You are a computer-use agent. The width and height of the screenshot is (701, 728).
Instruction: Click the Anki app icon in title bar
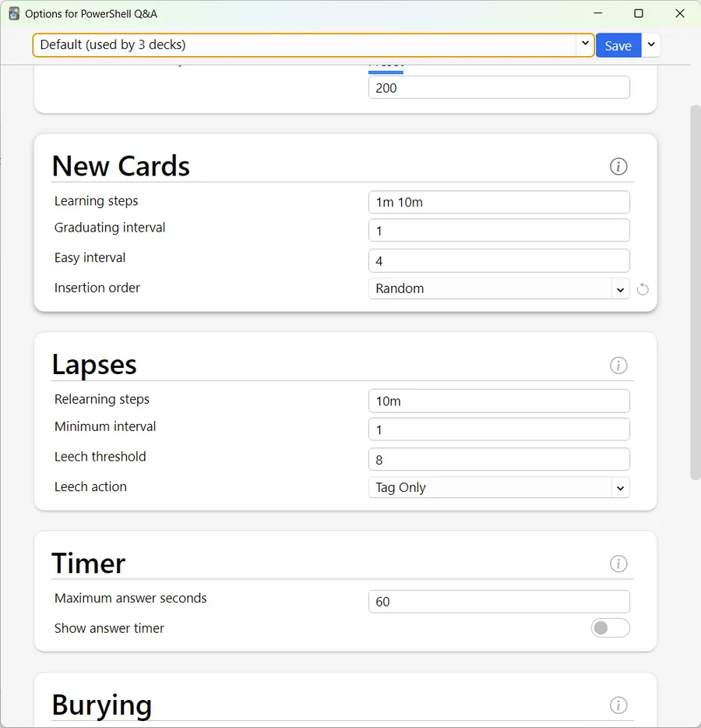tap(14, 13)
